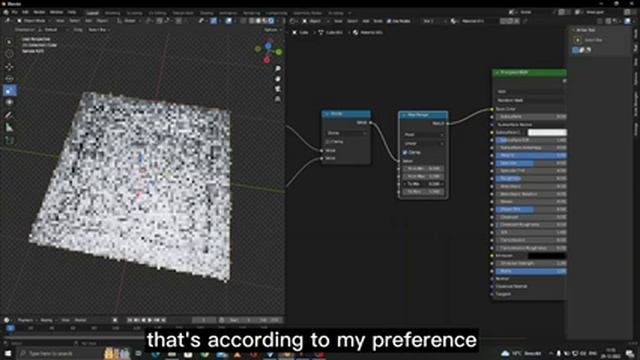Click the viewport pan hand icon
Image resolution: width=640 pixels, height=360 pixels.
click(x=278, y=79)
